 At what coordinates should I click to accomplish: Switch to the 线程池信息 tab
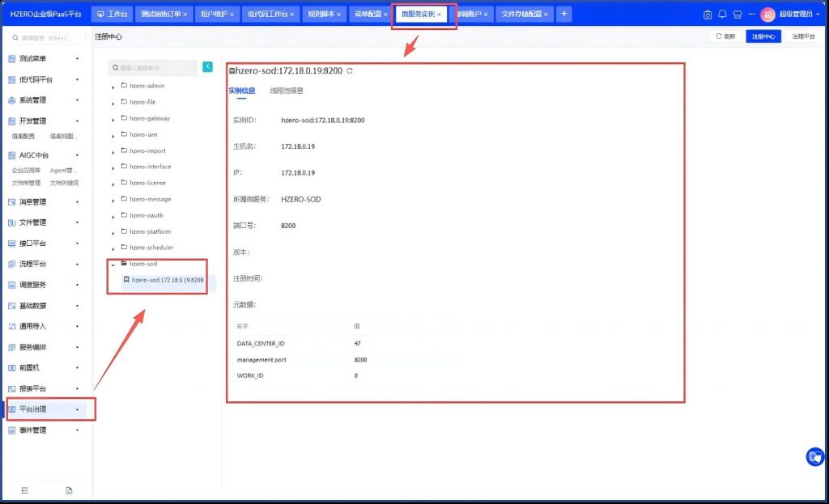pyautogui.click(x=287, y=91)
